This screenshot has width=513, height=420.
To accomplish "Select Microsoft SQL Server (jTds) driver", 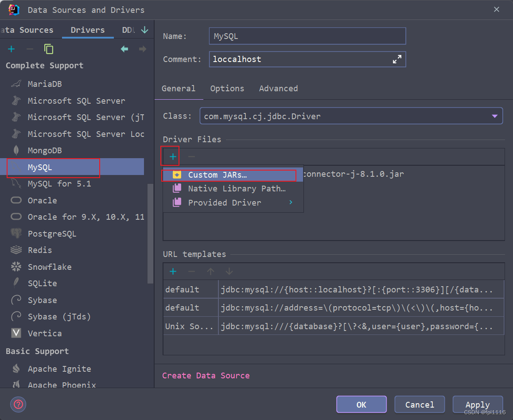I will [72, 117].
